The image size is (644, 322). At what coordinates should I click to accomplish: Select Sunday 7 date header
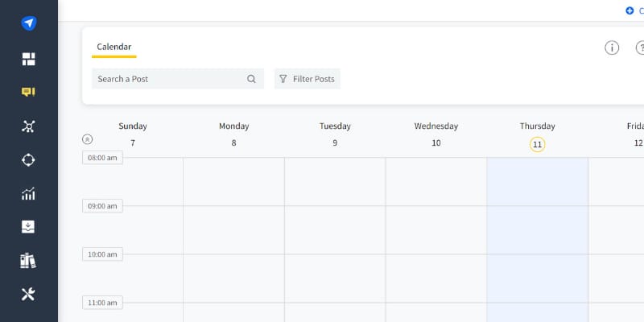coord(133,142)
